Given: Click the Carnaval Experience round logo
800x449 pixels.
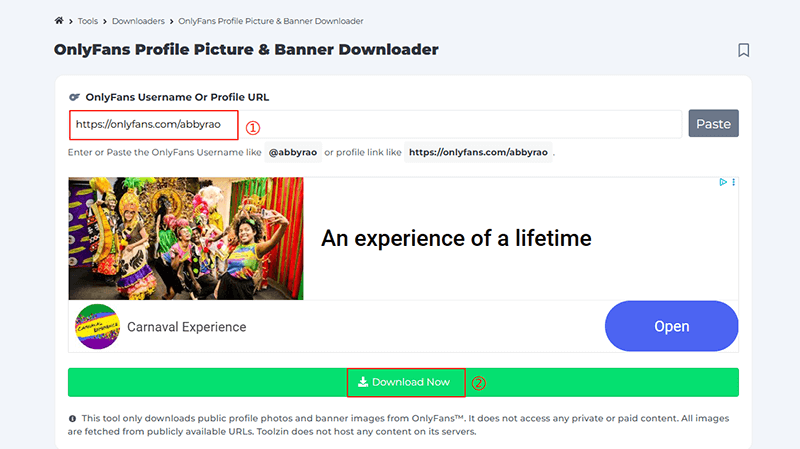Looking at the screenshot, I should point(97,326).
